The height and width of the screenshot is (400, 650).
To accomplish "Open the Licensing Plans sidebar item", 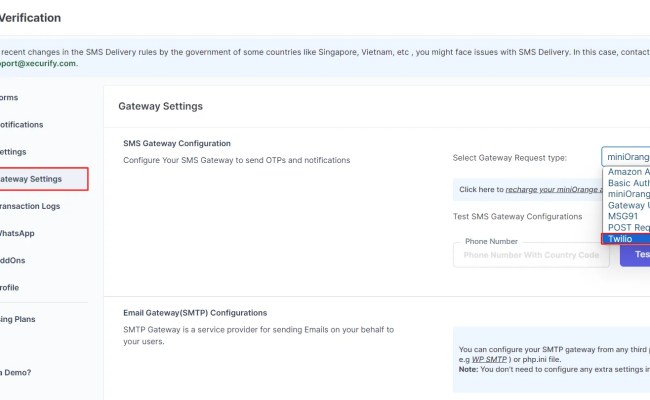I will pyautogui.click(x=17, y=319).
